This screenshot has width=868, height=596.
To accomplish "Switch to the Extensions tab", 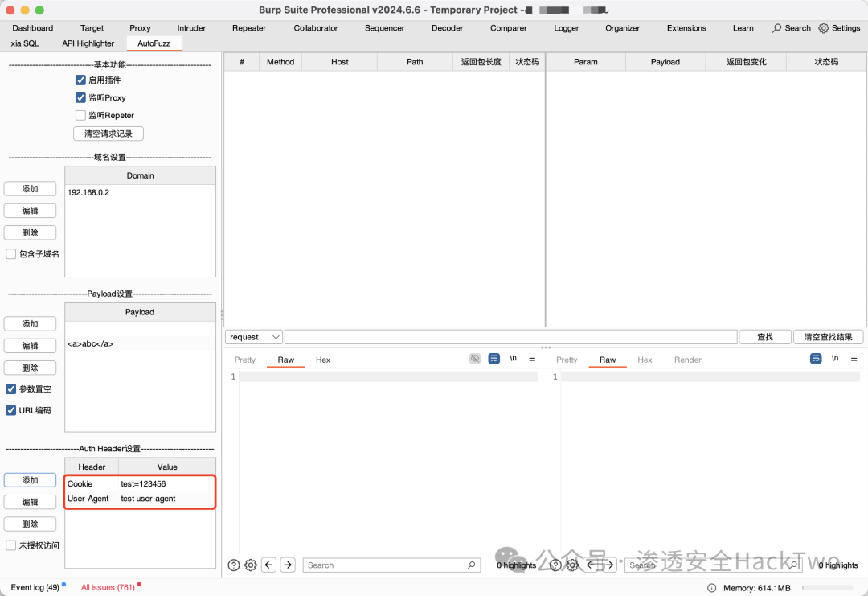I will pos(686,27).
